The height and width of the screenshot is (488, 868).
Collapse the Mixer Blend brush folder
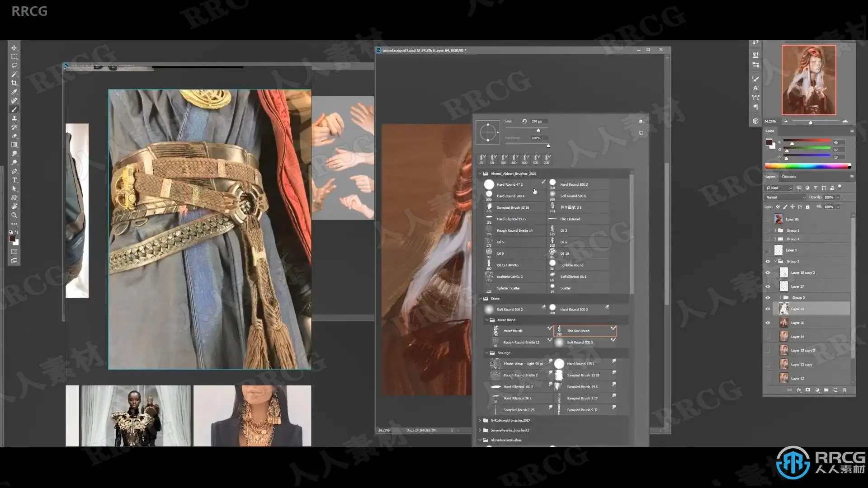click(487, 320)
